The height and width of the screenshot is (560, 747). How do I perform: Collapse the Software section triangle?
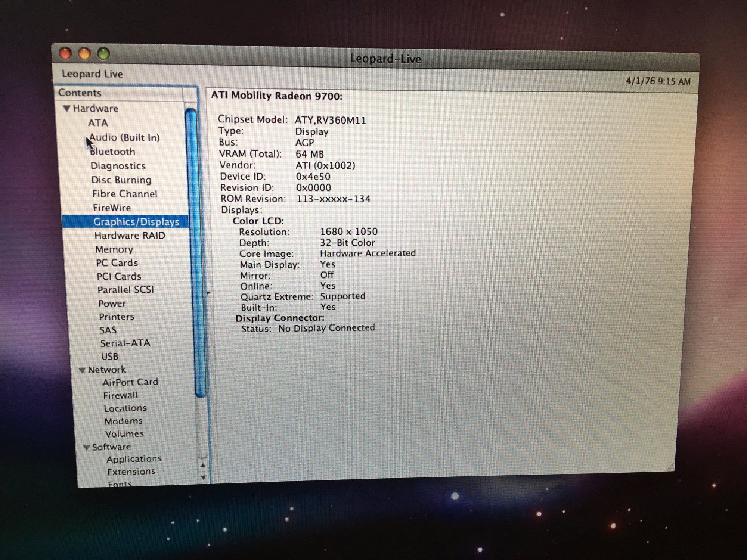pyautogui.click(x=86, y=447)
